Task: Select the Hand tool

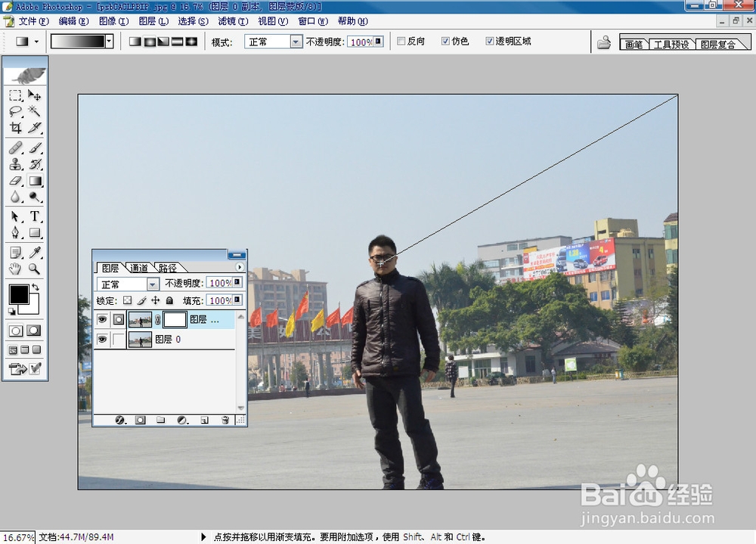Action: point(15,269)
